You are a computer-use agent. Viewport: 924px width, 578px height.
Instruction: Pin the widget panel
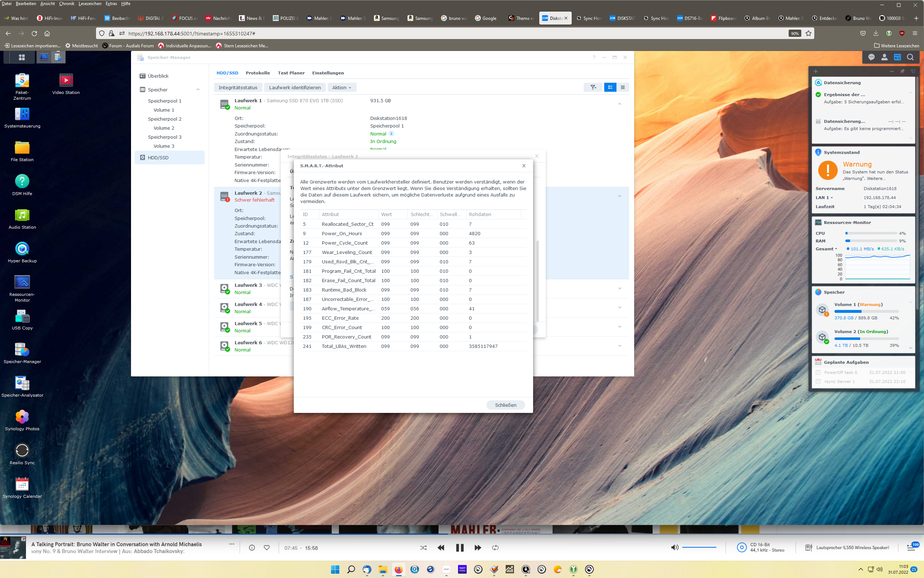coord(902,72)
